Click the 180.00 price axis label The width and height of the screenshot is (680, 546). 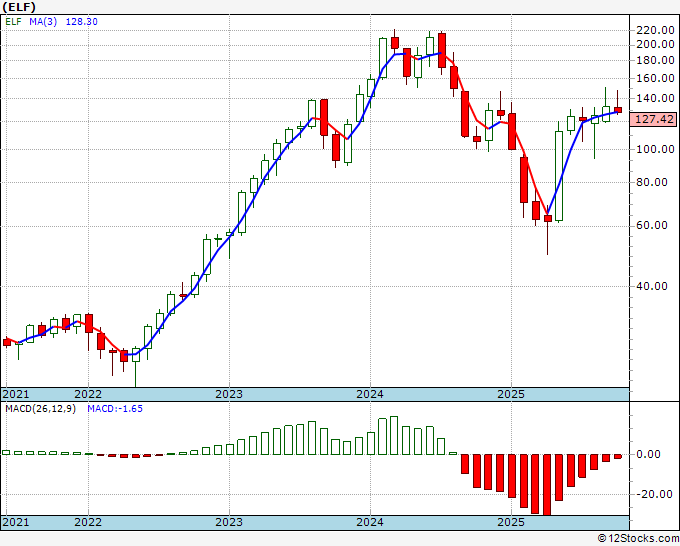pos(655,60)
